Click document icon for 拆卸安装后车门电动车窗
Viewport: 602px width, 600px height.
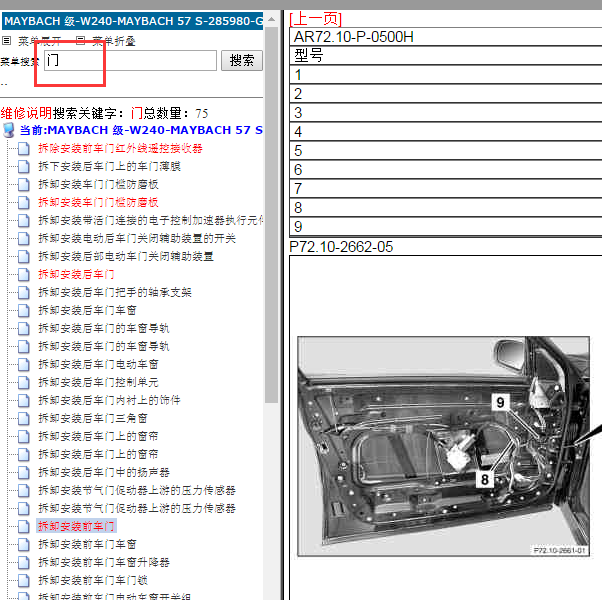[24, 364]
